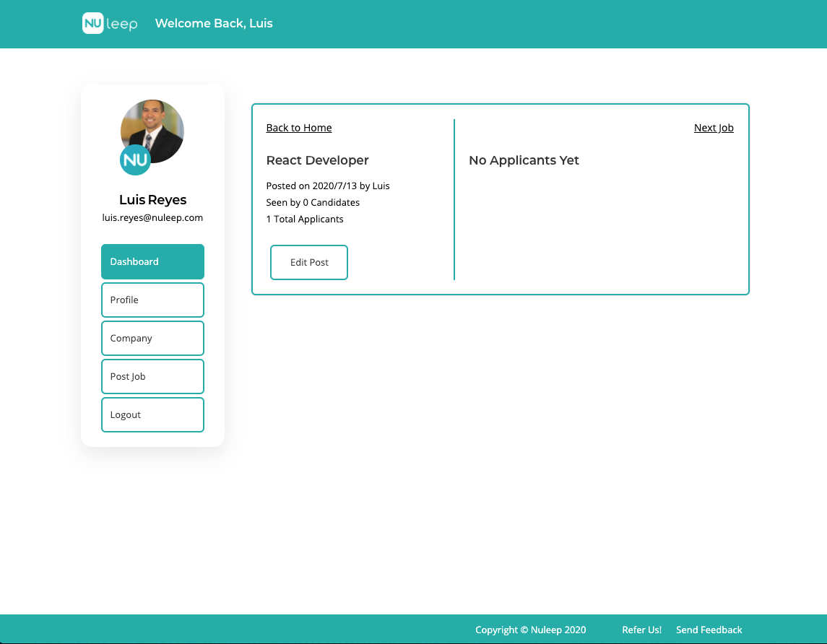Go to Post Job page

pyautogui.click(x=152, y=376)
